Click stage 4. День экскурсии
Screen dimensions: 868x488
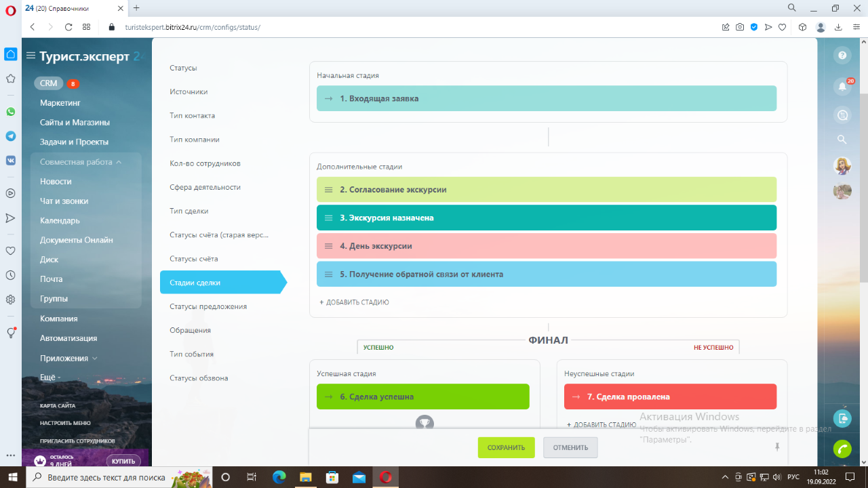[547, 246]
